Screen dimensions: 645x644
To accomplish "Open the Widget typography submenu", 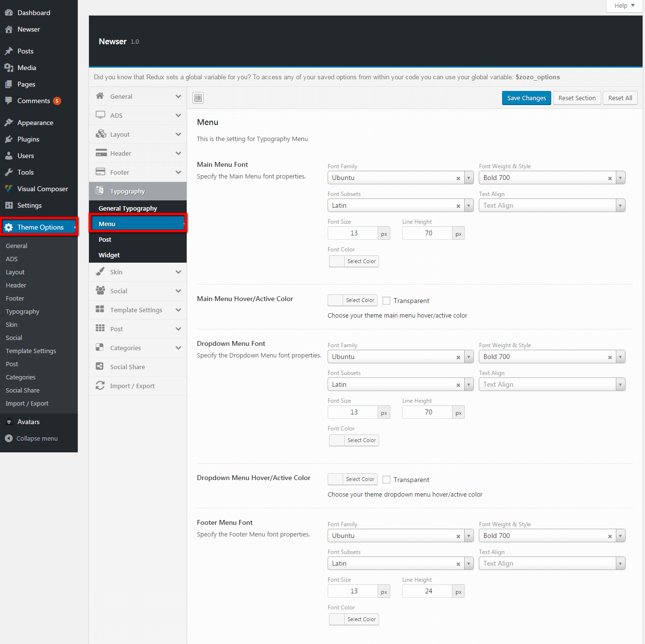I will pyautogui.click(x=109, y=255).
